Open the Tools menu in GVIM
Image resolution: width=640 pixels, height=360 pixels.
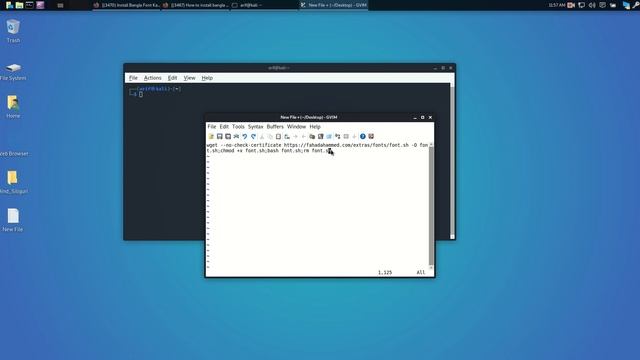click(238, 127)
